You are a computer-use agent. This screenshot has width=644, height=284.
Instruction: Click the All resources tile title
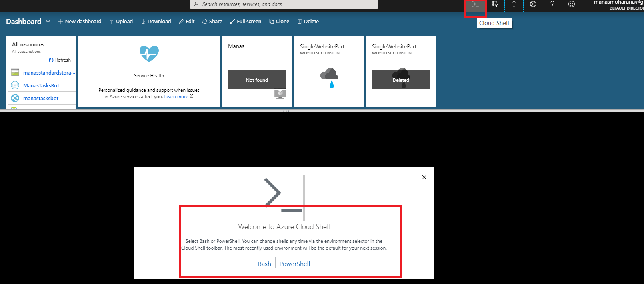(28, 44)
